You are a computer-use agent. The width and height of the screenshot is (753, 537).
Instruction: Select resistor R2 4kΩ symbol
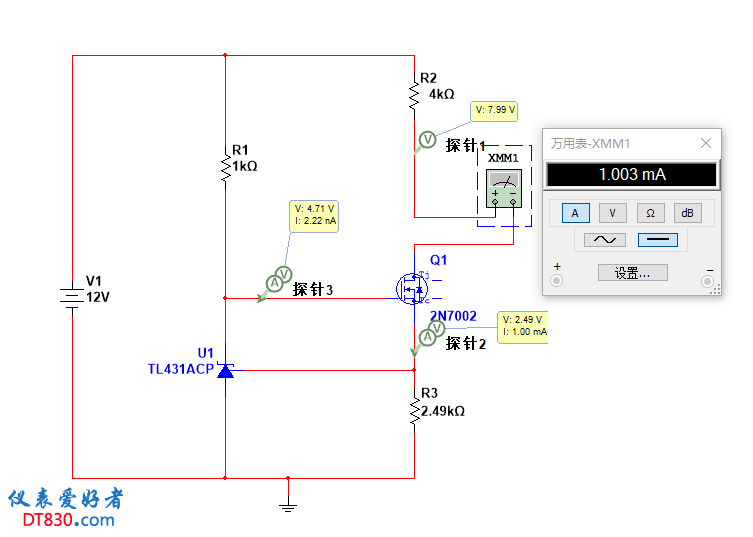[x=414, y=94]
